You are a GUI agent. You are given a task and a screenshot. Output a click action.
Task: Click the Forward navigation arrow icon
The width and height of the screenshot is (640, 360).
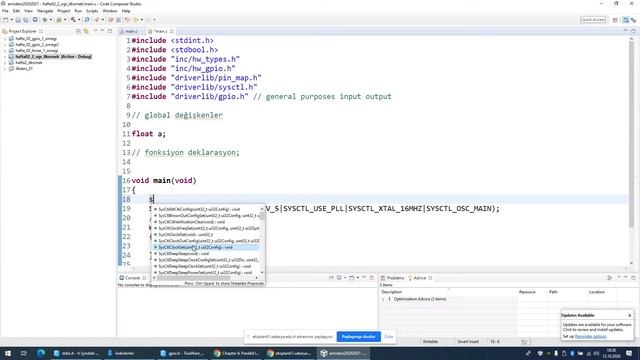click(148, 20)
